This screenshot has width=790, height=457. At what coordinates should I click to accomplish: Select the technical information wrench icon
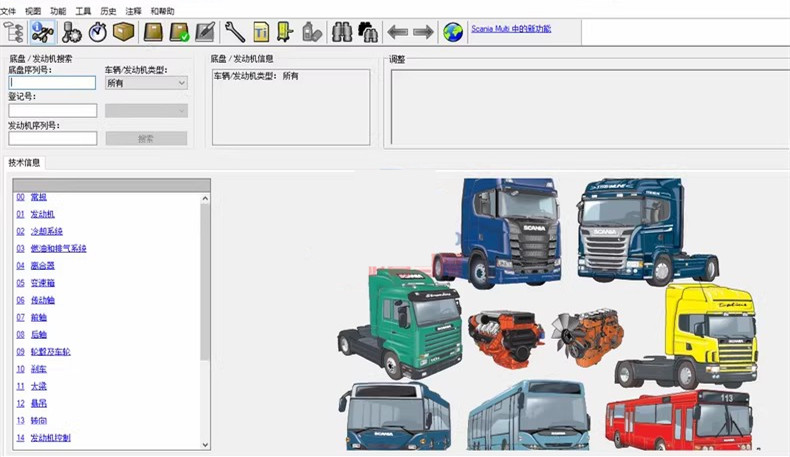[x=43, y=33]
